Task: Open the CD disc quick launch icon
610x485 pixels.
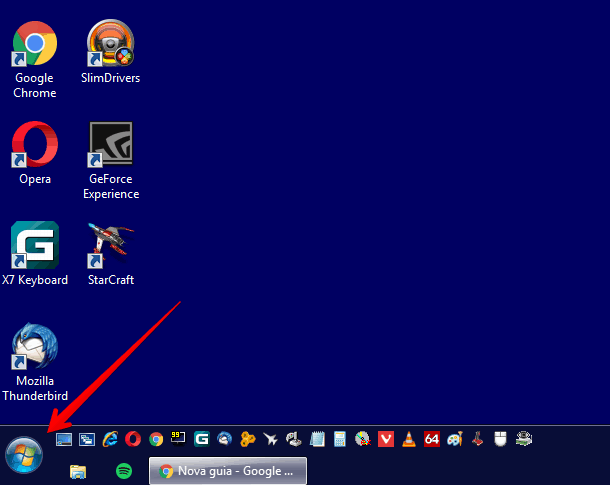Action: (x=363, y=439)
